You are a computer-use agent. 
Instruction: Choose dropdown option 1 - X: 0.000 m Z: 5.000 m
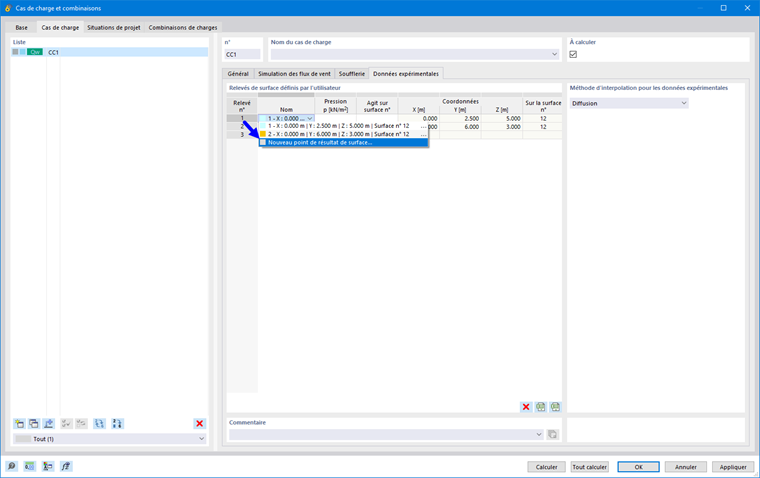(x=344, y=126)
